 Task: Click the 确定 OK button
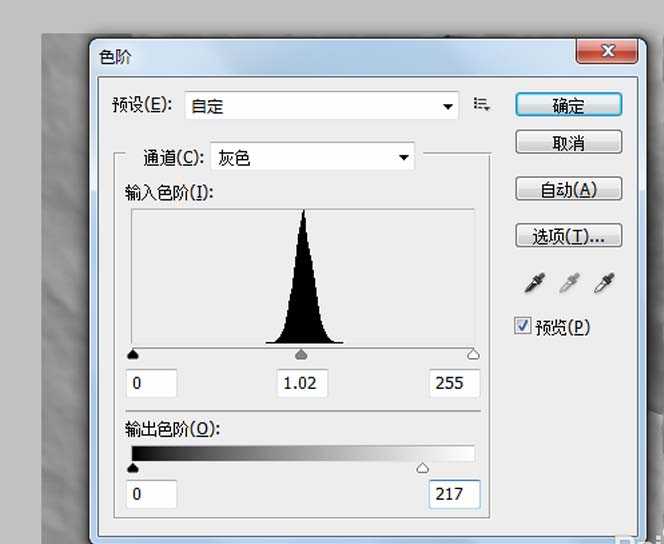point(568,105)
